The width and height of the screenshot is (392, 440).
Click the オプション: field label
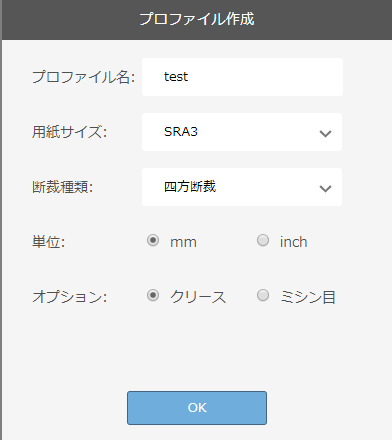[x=69, y=297]
